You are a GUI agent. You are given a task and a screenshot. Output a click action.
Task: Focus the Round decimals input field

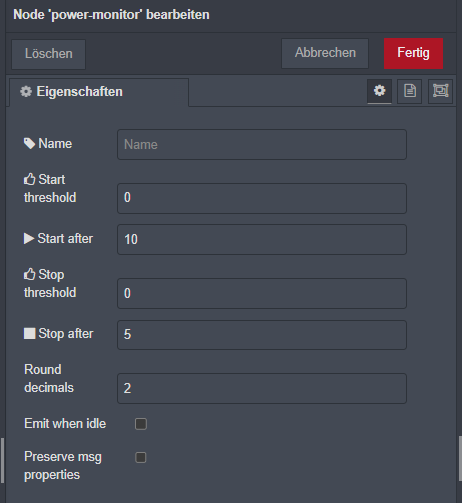262,388
